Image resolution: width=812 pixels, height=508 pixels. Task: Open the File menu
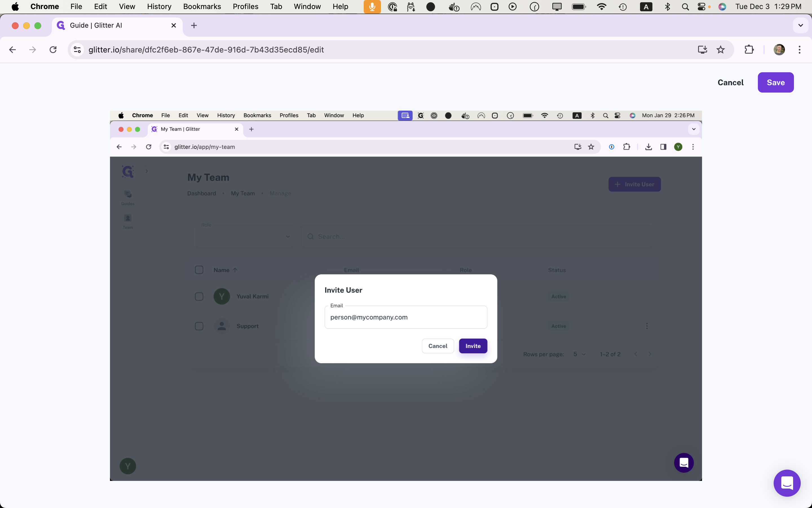click(76, 6)
